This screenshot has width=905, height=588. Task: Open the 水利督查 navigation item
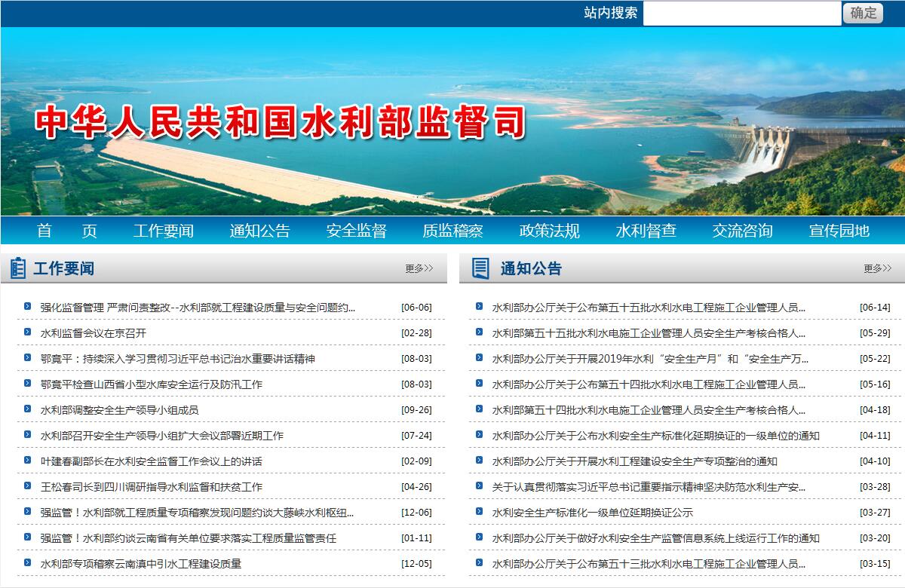click(646, 231)
